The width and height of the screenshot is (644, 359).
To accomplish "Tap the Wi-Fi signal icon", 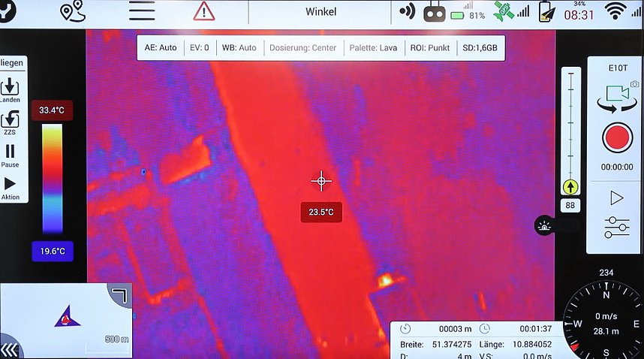I will (x=615, y=11).
